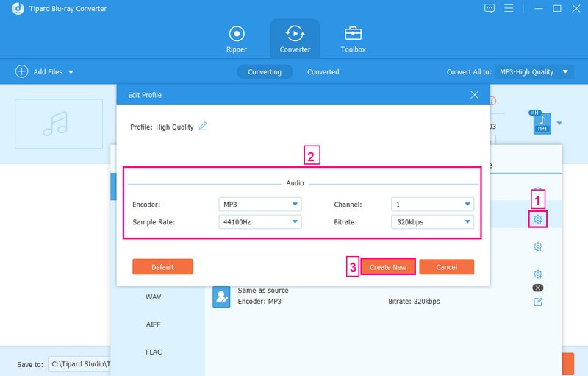Switch to the Converting tab
This screenshot has height=376, width=588.
point(265,71)
